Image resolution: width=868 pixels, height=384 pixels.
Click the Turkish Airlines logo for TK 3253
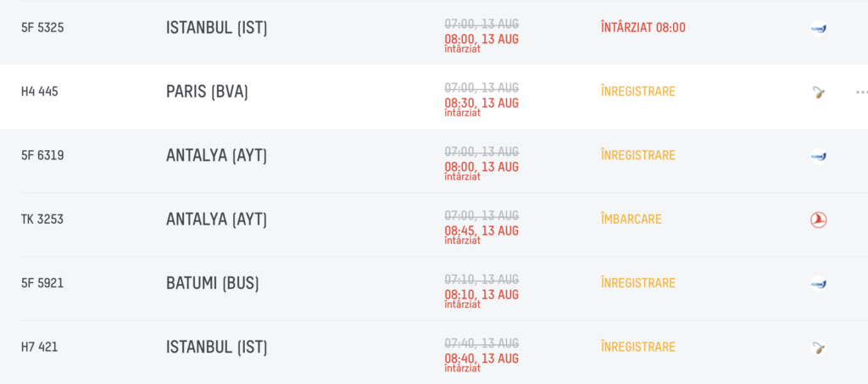(x=818, y=220)
